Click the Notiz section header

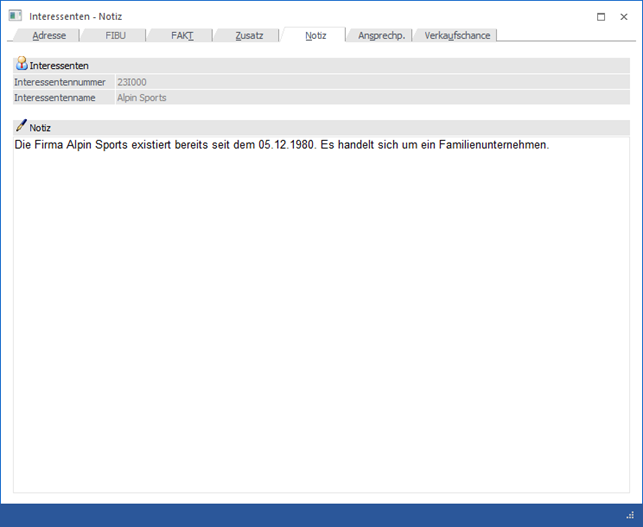click(x=41, y=128)
